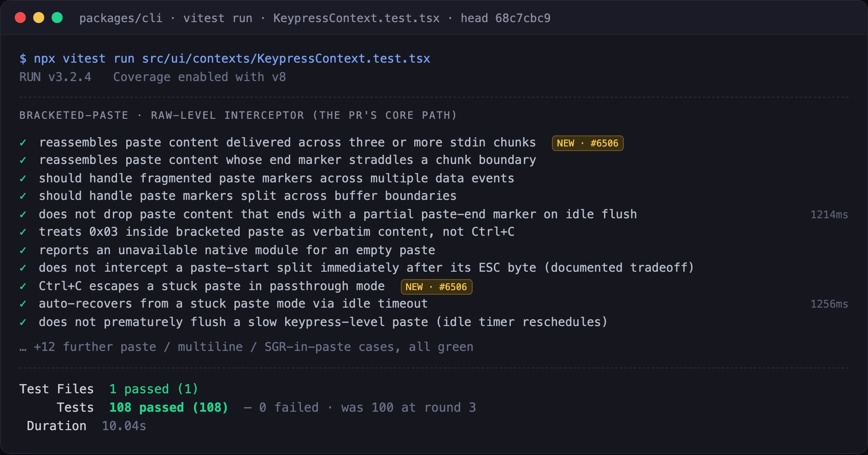Click the checkmark beside 'auto-recovers from a stuck paste'
868x455 pixels.
[x=23, y=304]
